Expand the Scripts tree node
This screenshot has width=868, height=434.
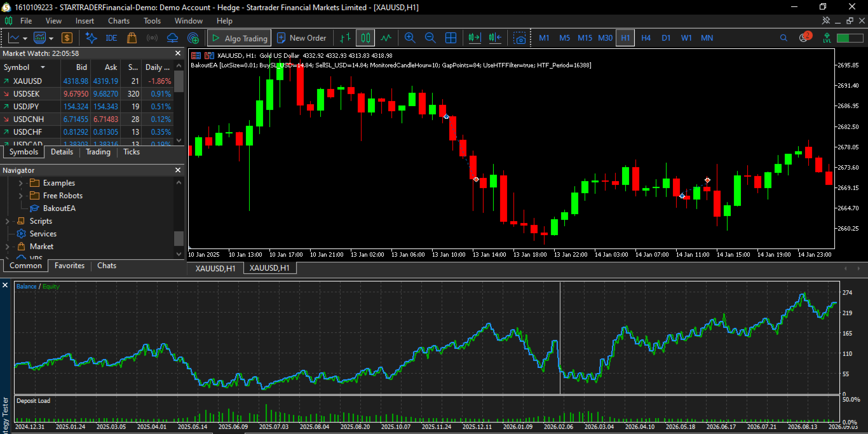(x=8, y=221)
